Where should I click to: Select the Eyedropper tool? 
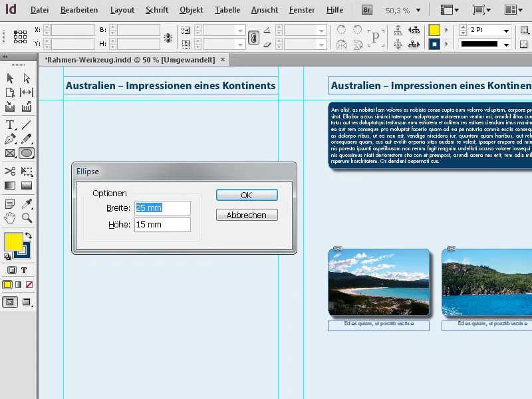(27, 203)
